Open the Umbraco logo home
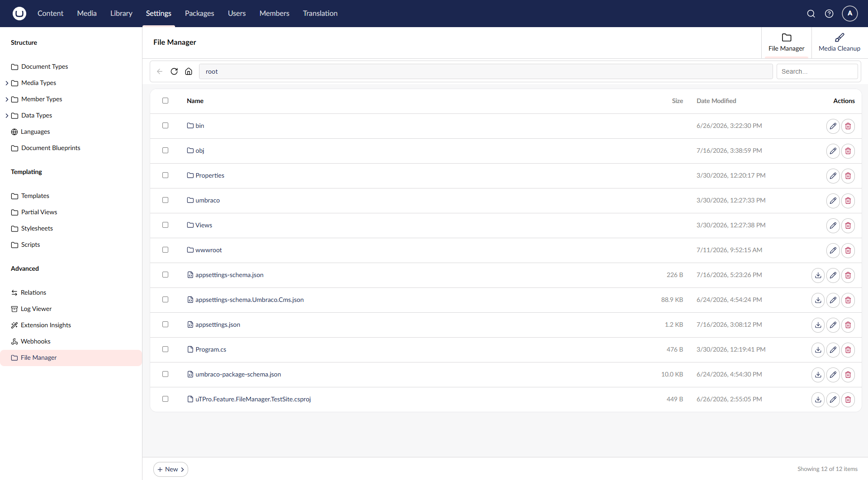This screenshot has height=480, width=868. coord(19,14)
